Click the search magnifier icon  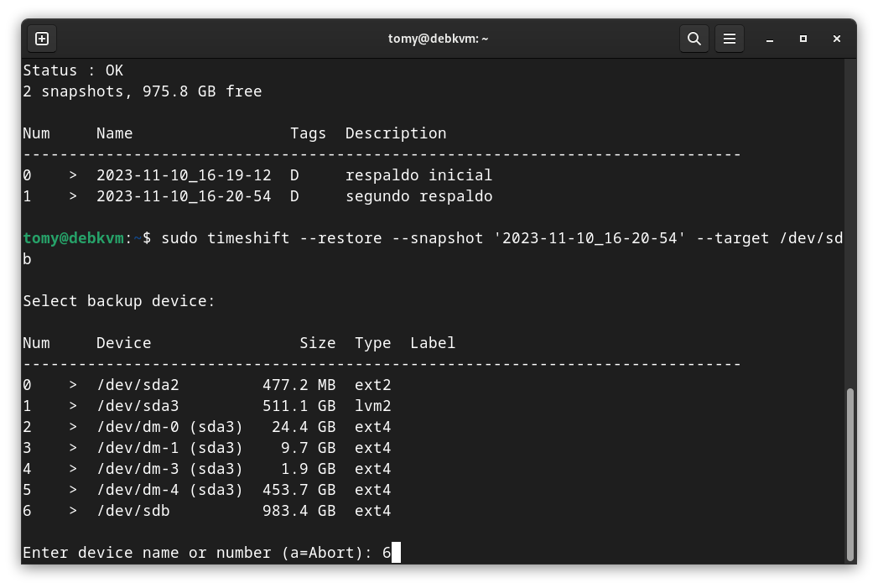click(694, 39)
